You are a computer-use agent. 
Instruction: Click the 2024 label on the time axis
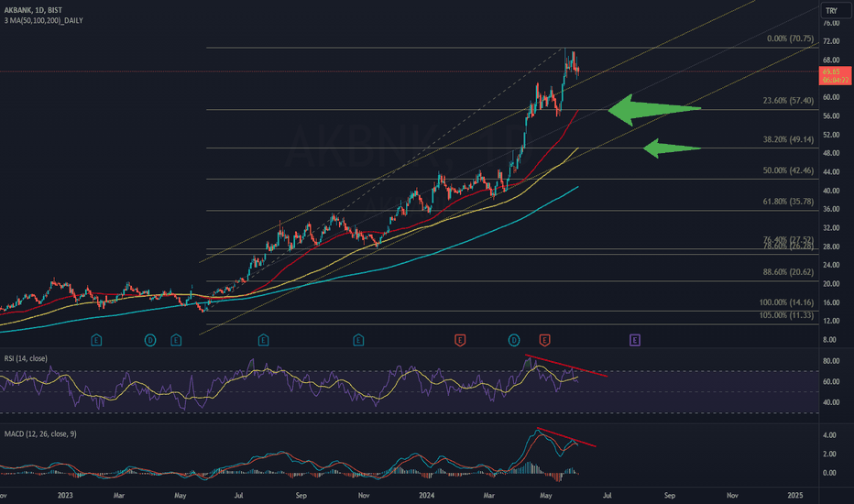pos(426,495)
